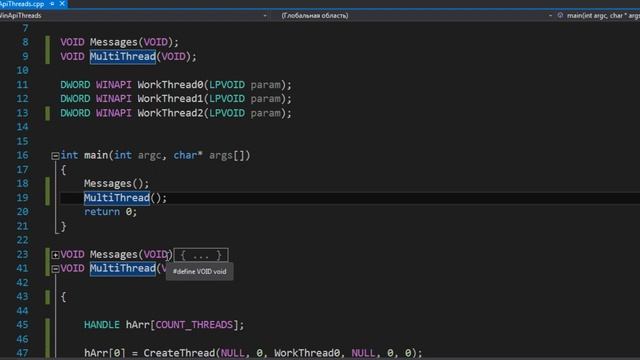The width and height of the screenshot is (640, 360).
Task: Click the Messages() call on line 18
Action: [x=117, y=184]
